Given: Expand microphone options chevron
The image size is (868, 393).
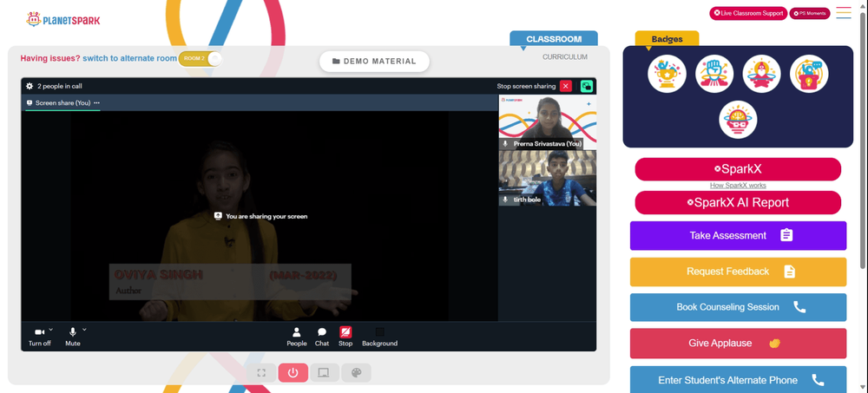Looking at the screenshot, I should 84,330.
